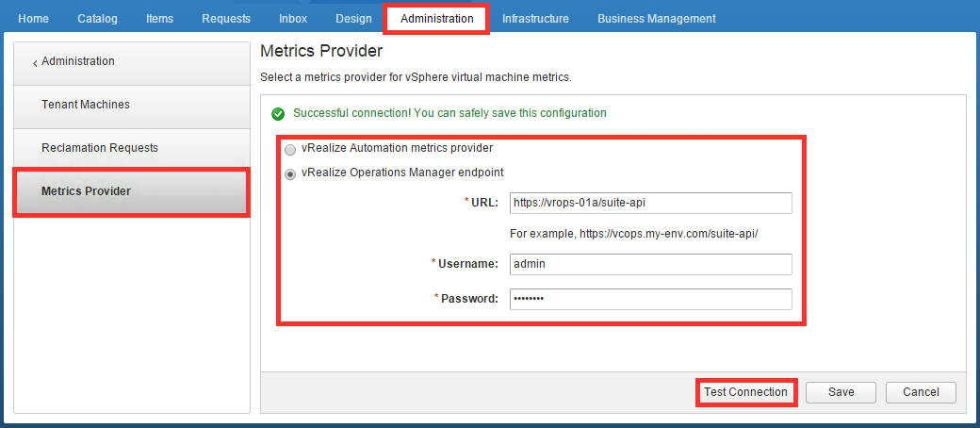Open the Infrastructure tab
The height and width of the screenshot is (428, 980).
535,19
